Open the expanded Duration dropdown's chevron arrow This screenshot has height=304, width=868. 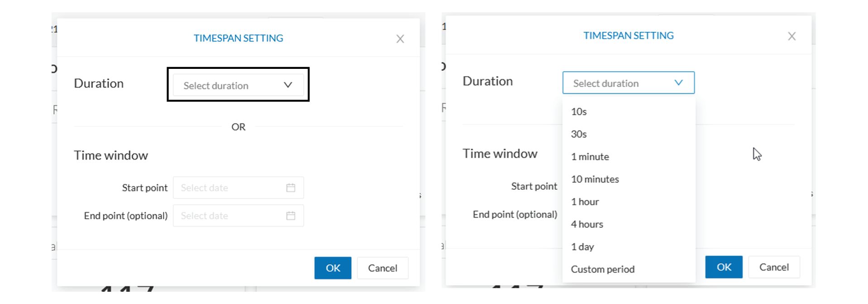tap(678, 82)
